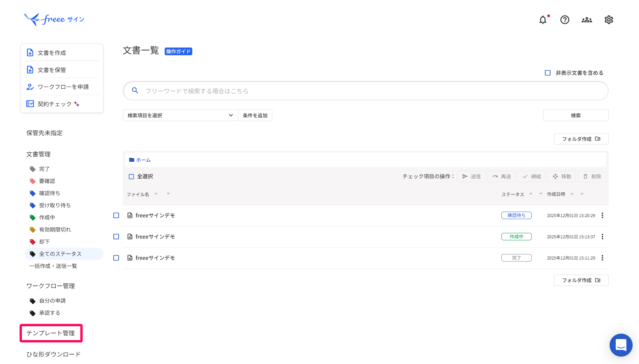Click the 操作ガイド badge

tap(178, 51)
